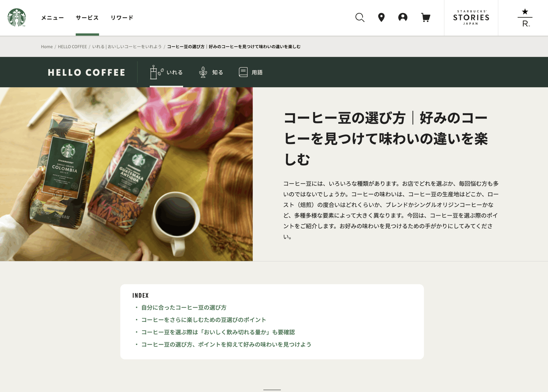Navigate to Home via the breadcrumb
Viewport: 548px width, 392px height.
tap(47, 46)
